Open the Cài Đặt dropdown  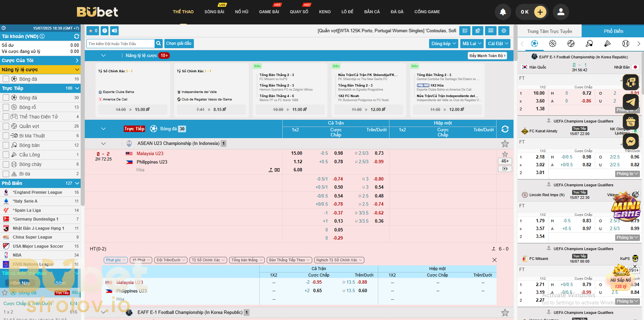click(498, 43)
